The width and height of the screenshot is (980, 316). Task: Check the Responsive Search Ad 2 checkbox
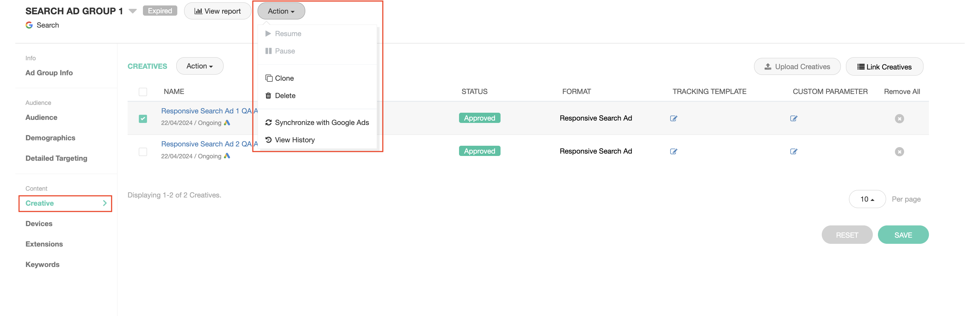click(143, 152)
